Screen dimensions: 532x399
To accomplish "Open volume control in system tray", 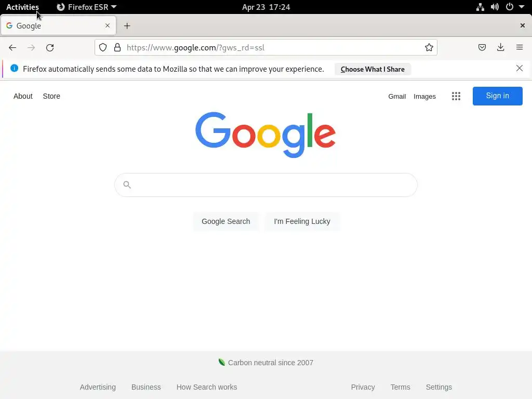I will click(495, 7).
